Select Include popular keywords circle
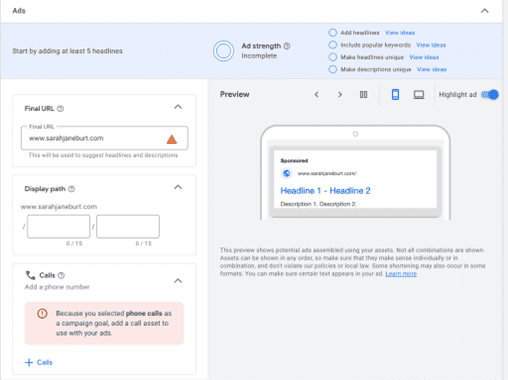 (x=333, y=45)
